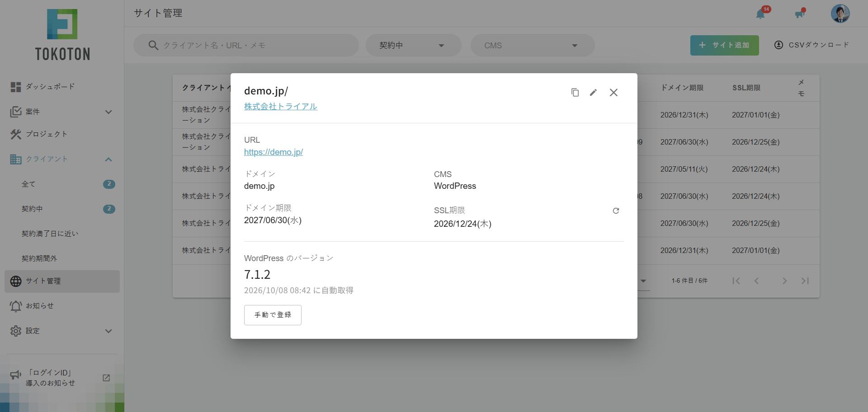Select 契約期間外 in the sidebar

click(x=62, y=258)
